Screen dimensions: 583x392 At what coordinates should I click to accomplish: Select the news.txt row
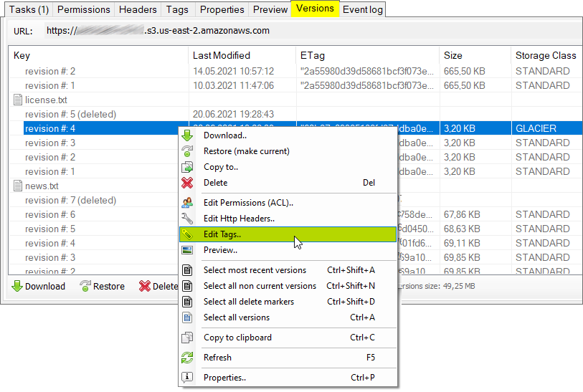pyautogui.click(x=295, y=186)
